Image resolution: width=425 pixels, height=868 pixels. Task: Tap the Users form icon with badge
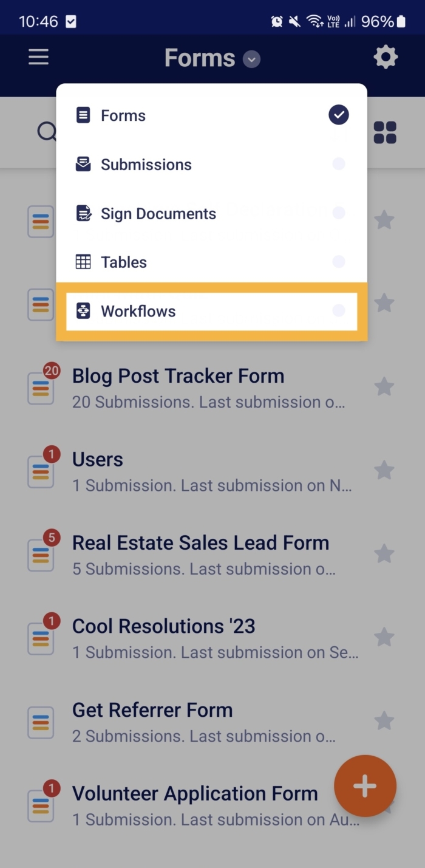click(x=41, y=473)
